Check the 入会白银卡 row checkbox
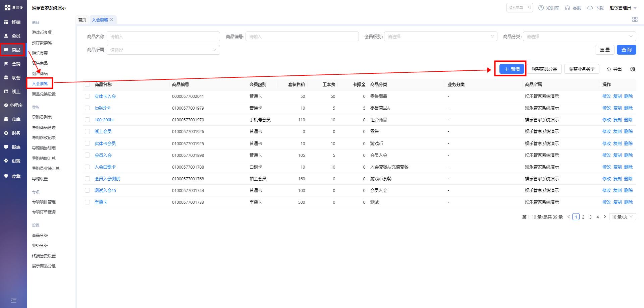This screenshot has height=308, width=644. point(88,167)
